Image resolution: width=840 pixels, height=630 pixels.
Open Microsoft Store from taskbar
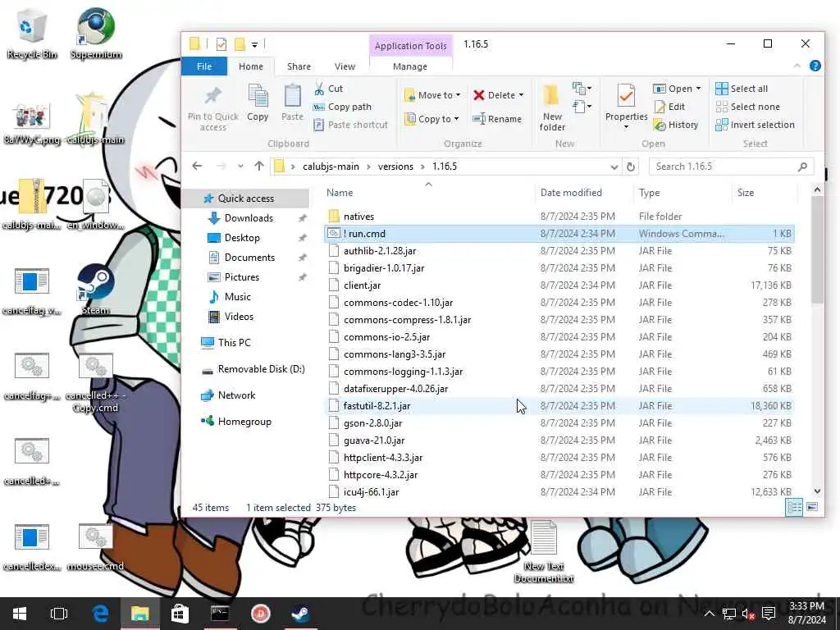click(180, 614)
